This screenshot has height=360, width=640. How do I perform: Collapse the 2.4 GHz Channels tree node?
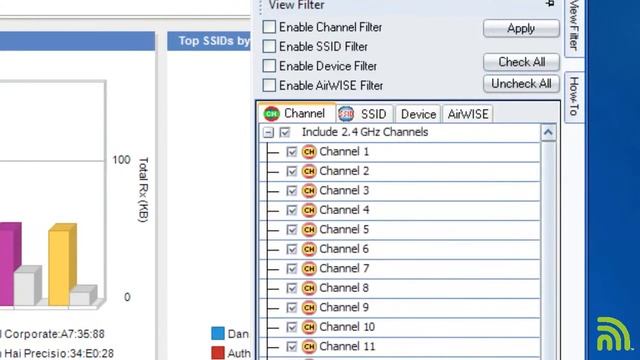point(268,132)
